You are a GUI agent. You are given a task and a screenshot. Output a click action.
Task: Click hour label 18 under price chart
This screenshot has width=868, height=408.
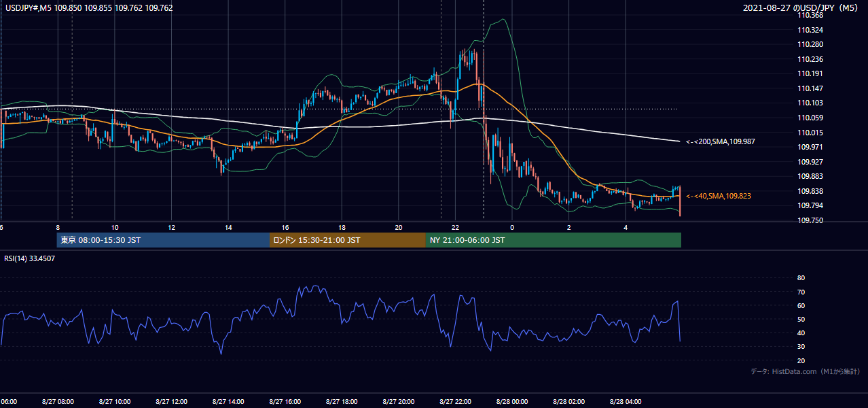click(342, 227)
